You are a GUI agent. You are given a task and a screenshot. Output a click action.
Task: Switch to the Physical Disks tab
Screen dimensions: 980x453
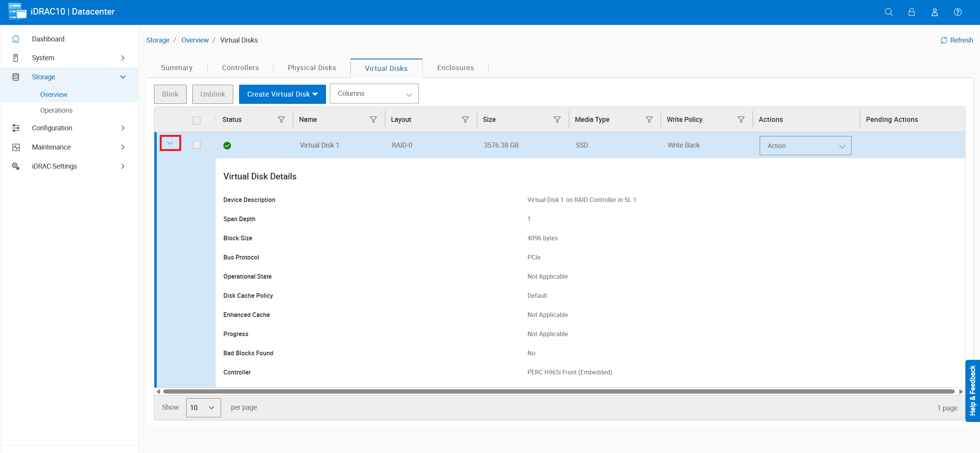(x=311, y=68)
